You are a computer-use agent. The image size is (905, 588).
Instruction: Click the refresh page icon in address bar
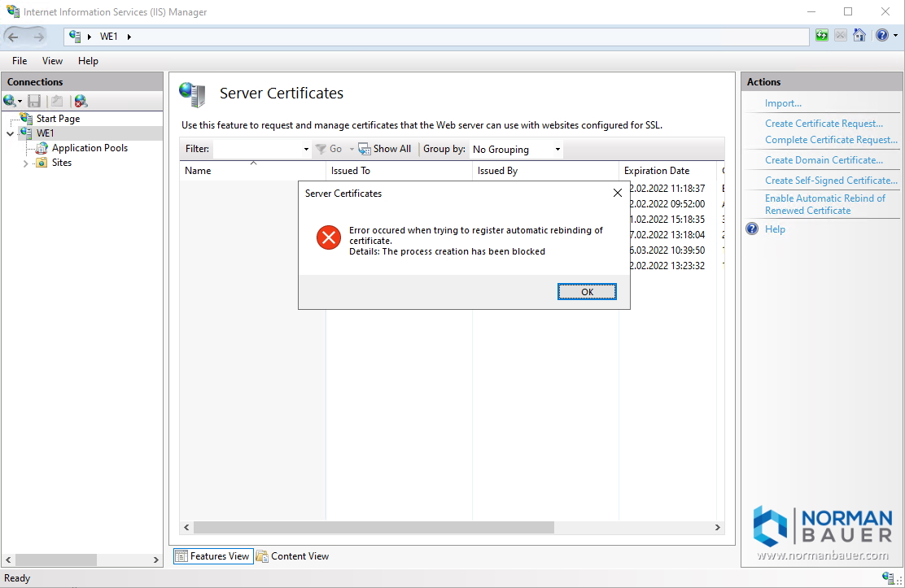tap(822, 36)
